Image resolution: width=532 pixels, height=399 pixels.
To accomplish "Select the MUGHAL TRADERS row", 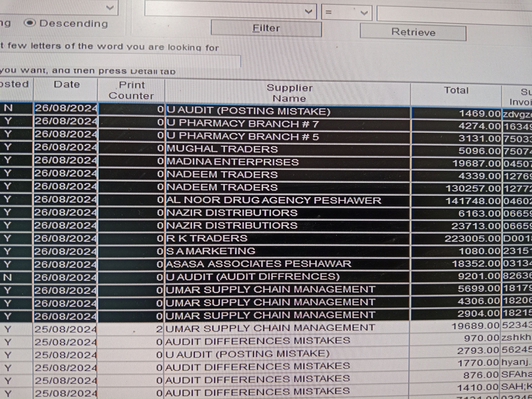I will [222, 149].
